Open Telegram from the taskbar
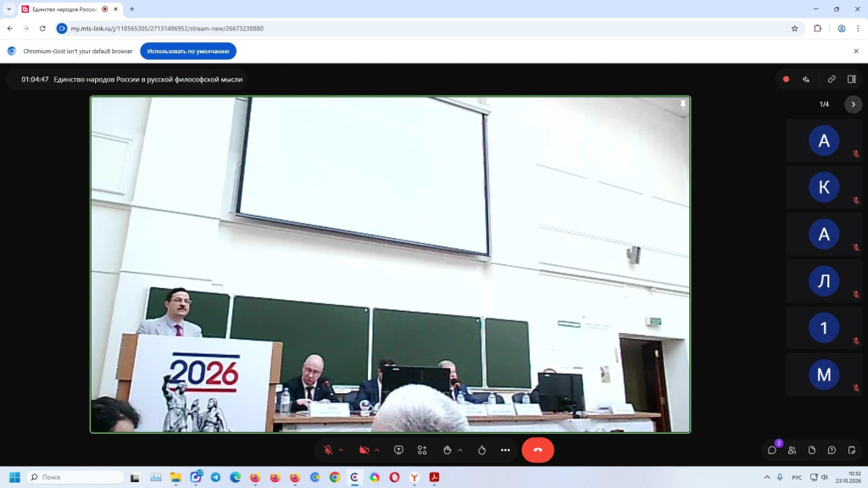Screen dimensions: 868x488 click(x=215, y=478)
